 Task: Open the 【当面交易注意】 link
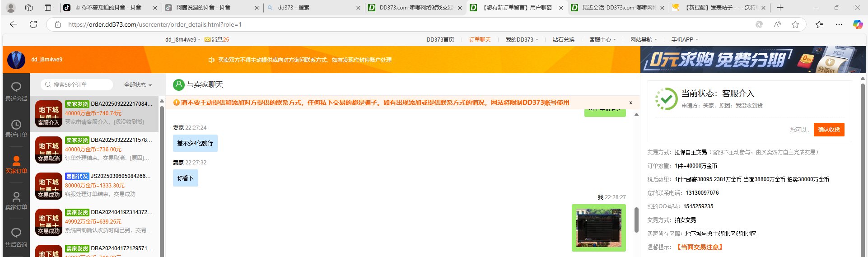[x=700, y=247]
